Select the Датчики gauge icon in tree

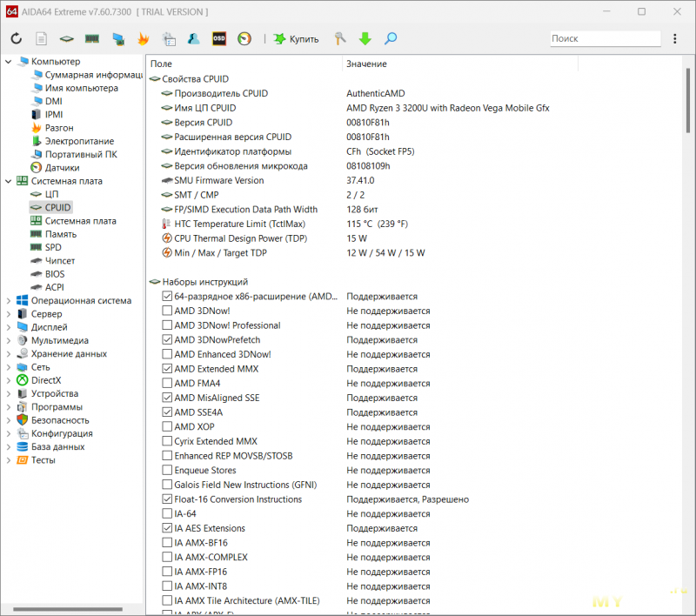point(36,168)
